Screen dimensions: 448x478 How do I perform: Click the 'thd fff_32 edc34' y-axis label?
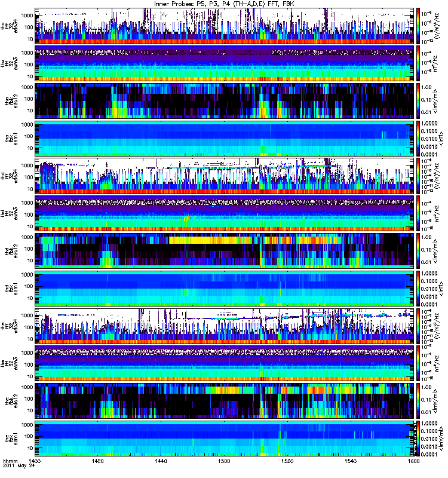click(9, 176)
